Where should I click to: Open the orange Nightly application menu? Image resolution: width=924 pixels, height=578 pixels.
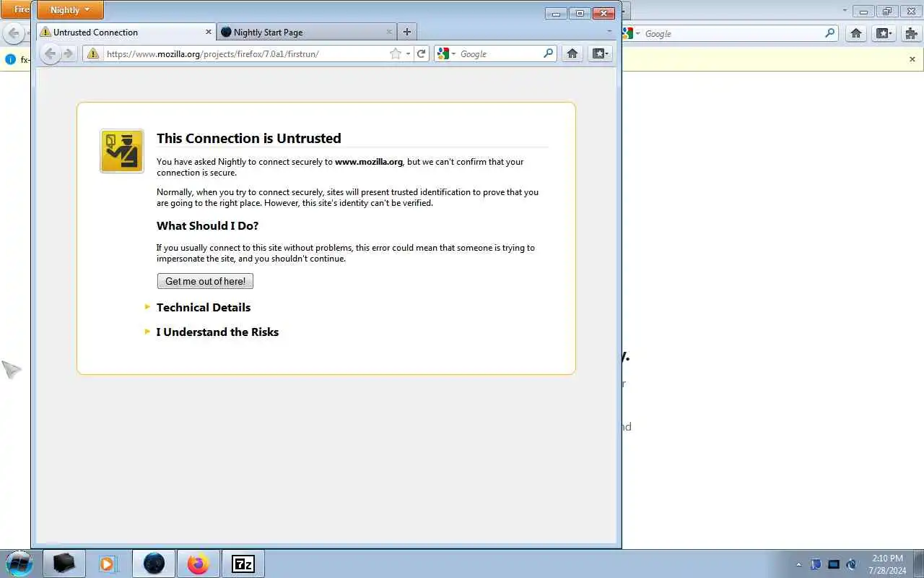pyautogui.click(x=70, y=10)
